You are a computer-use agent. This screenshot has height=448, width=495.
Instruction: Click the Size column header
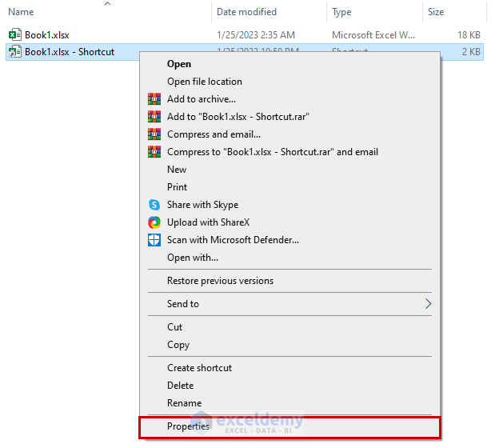pyautogui.click(x=436, y=12)
